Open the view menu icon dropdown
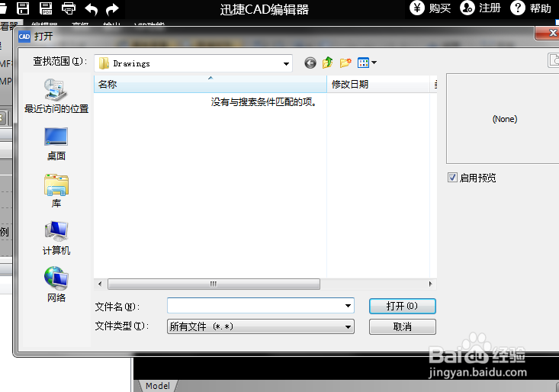559x392 pixels. (367, 63)
